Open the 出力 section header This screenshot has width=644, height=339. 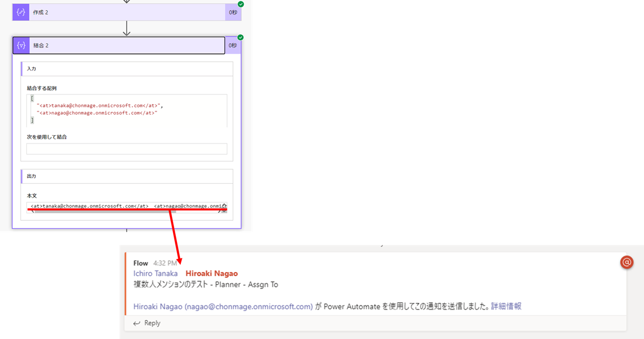click(127, 176)
